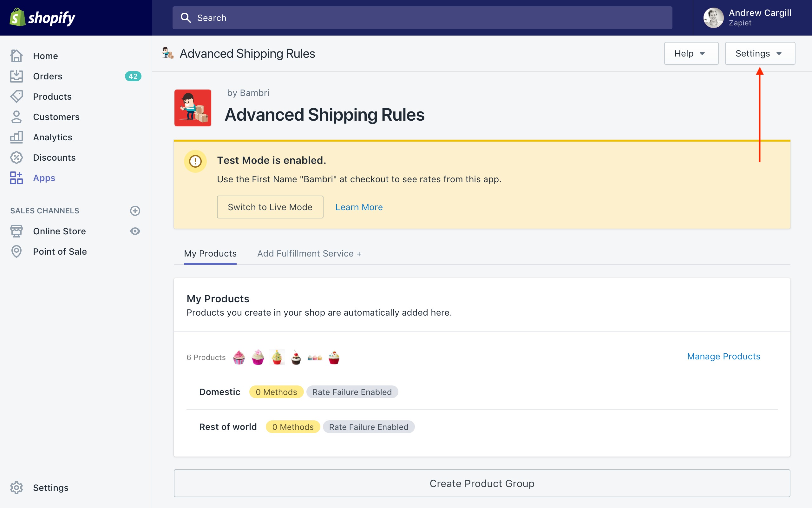Open Apps section
The image size is (812, 508).
coord(44,178)
